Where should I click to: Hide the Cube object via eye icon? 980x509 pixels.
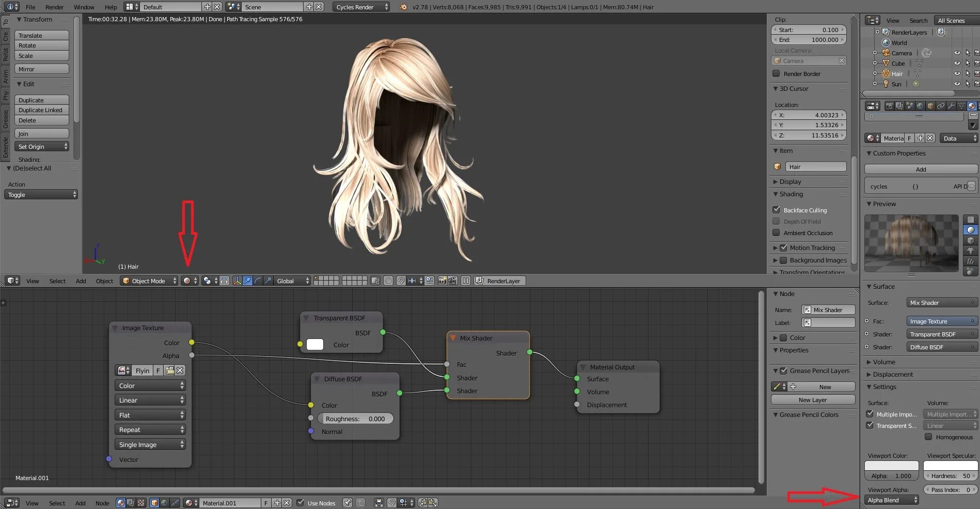[x=957, y=63]
